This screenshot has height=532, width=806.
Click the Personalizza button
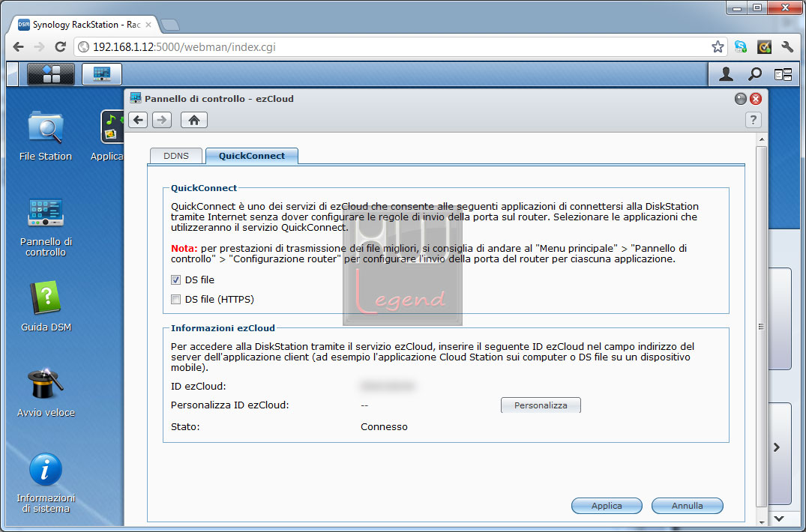point(541,405)
